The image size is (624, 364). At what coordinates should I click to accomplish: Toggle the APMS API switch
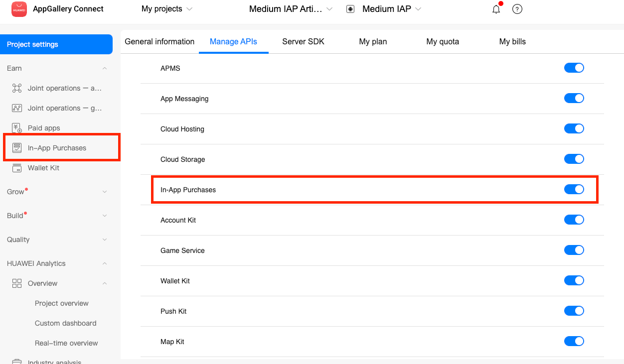pos(574,68)
